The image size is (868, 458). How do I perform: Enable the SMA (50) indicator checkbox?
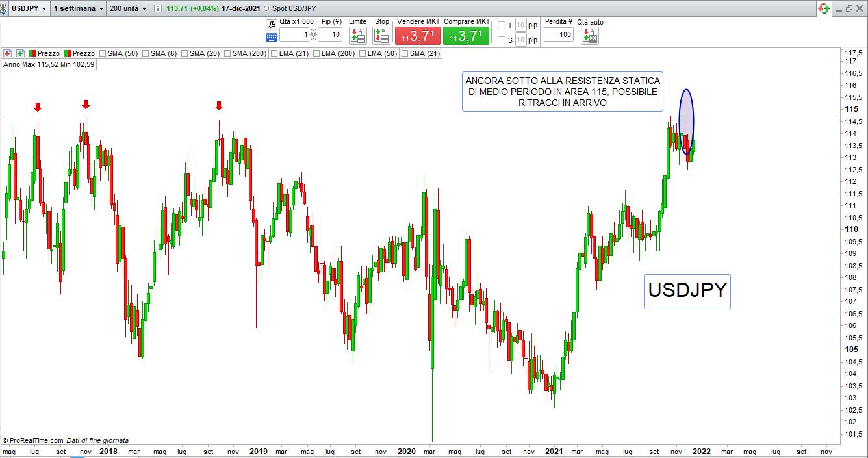pyautogui.click(x=103, y=53)
